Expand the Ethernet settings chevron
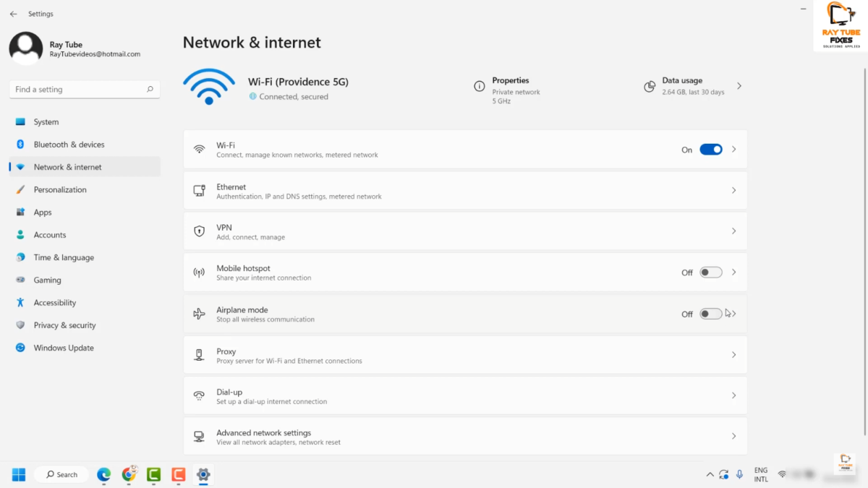The width and height of the screenshot is (868, 488). [x=733, y=191]
